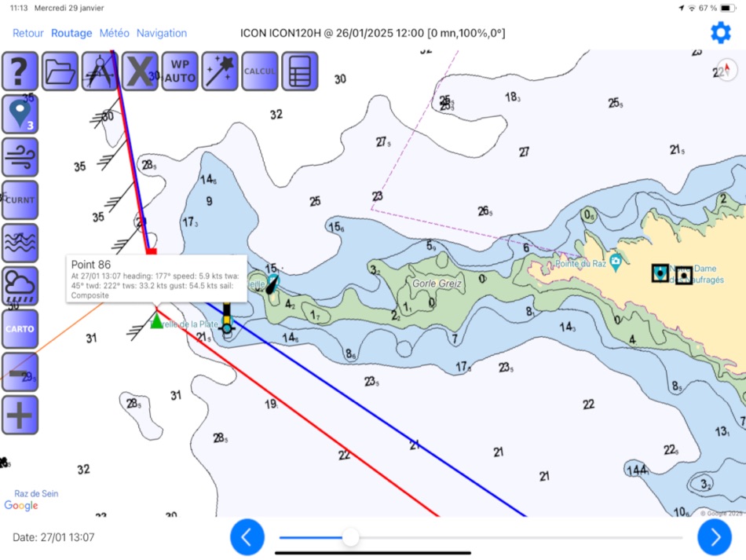Tap the right black-square map marker

pyautogui.click(x=684, y=275)
